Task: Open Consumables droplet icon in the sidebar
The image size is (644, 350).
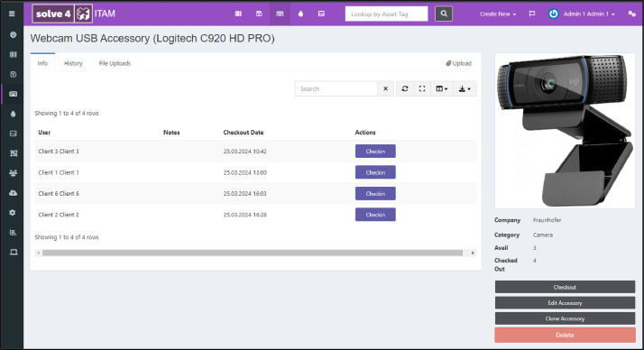Action: click(x=14, y=114)
